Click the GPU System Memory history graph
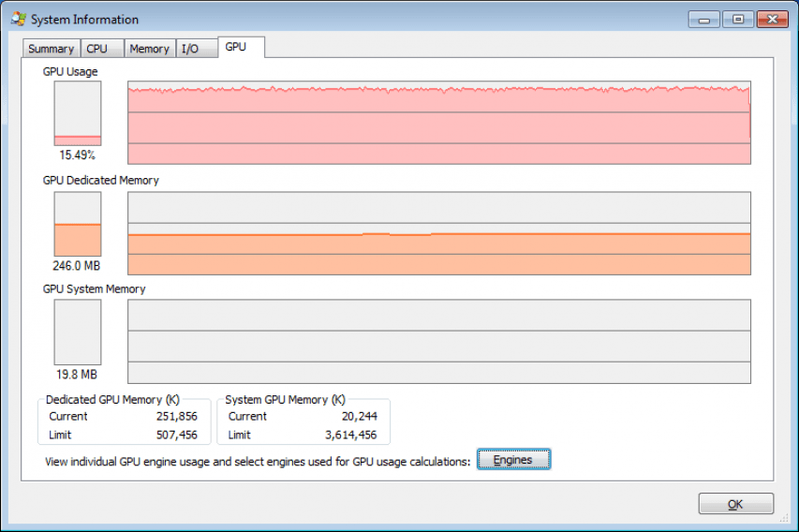The height and width of the screenshot is (532, 799). click(438, 342)
